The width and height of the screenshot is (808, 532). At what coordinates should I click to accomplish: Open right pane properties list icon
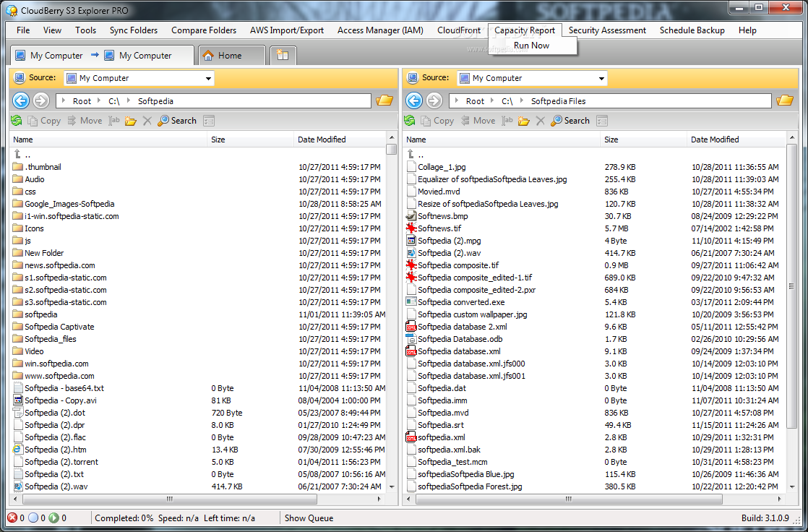pos(602,121)
